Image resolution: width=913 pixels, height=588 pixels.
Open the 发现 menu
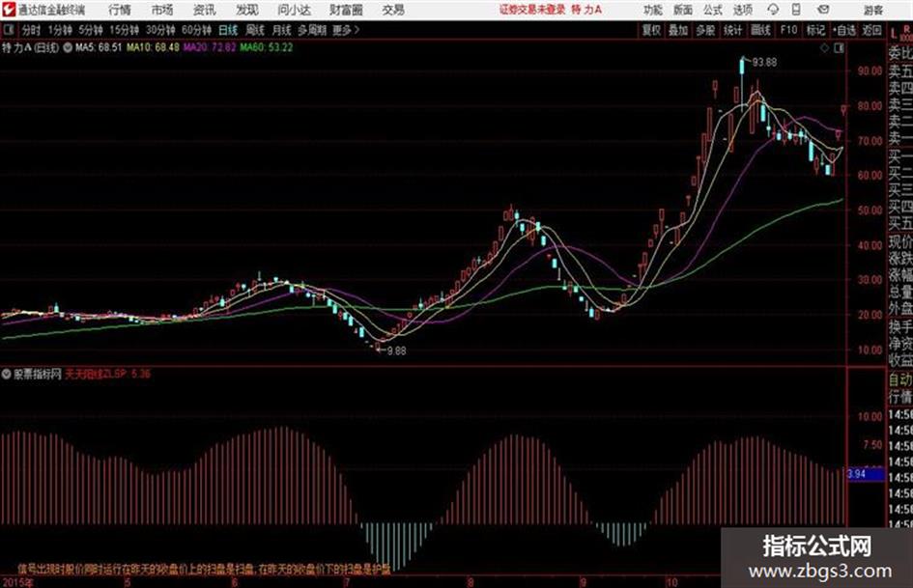pyautogui.click(x=247, y=10)
